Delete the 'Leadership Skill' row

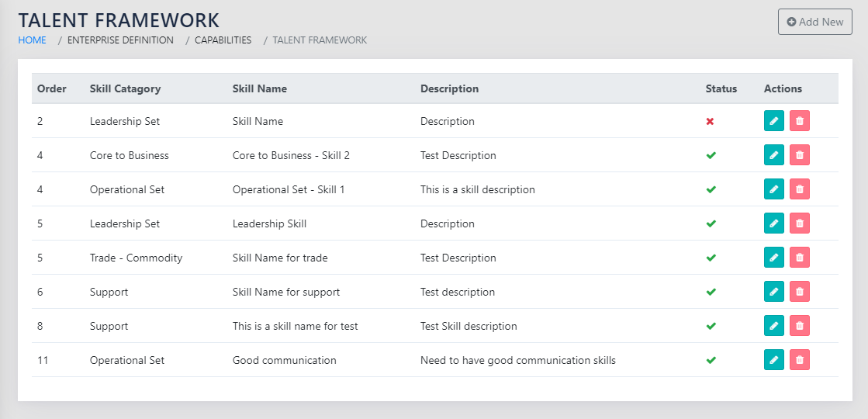[799, 223]
